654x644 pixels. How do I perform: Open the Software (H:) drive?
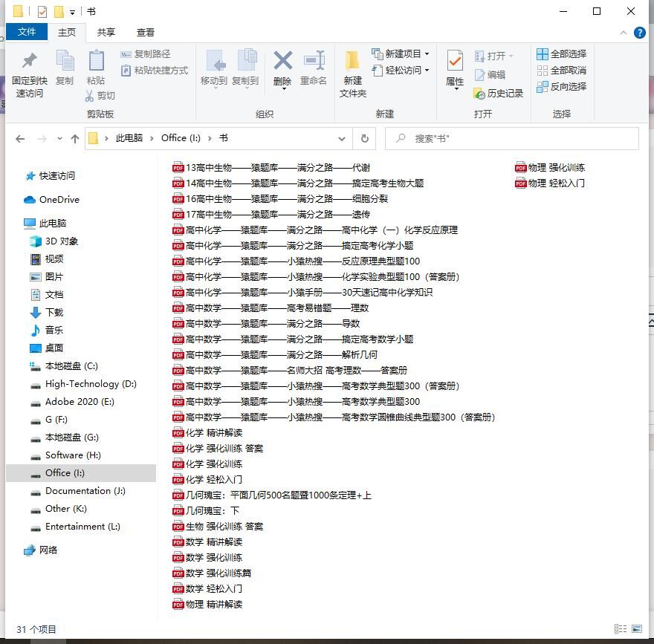pos(73,455)
